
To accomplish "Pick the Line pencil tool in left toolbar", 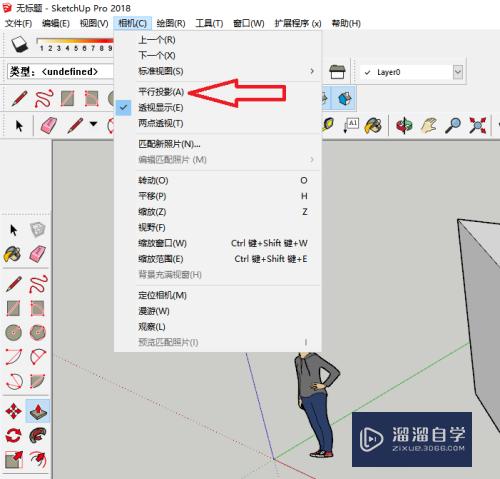I will [x=13, y=284].
